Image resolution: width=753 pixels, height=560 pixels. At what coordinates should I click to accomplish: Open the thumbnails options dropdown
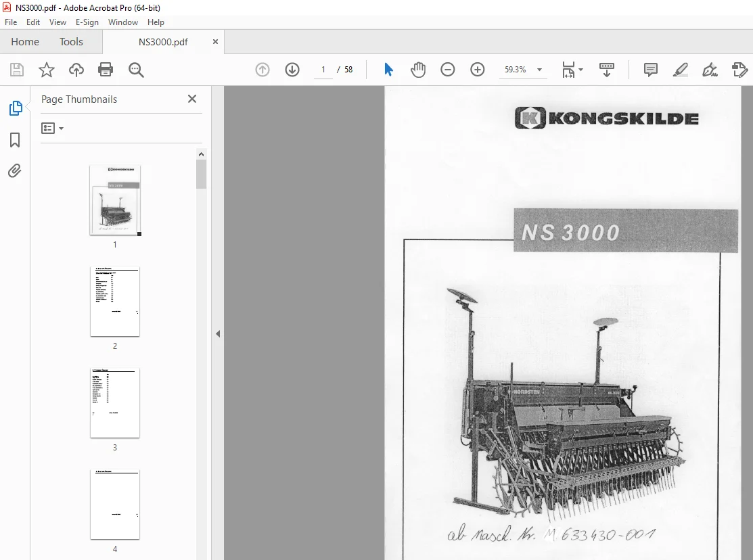(52, 129)
